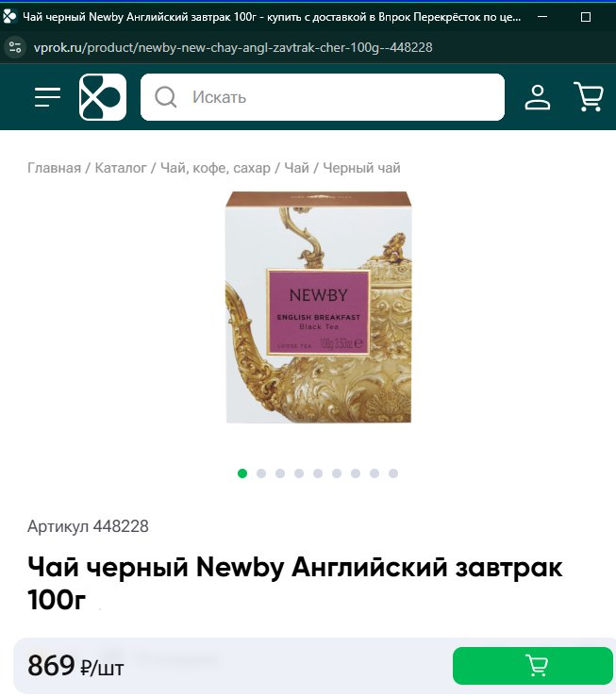Image resolution: width=616 pixels, height=697 pixels.
Task: Click the Newby tea product image
Action: (318, 307)
